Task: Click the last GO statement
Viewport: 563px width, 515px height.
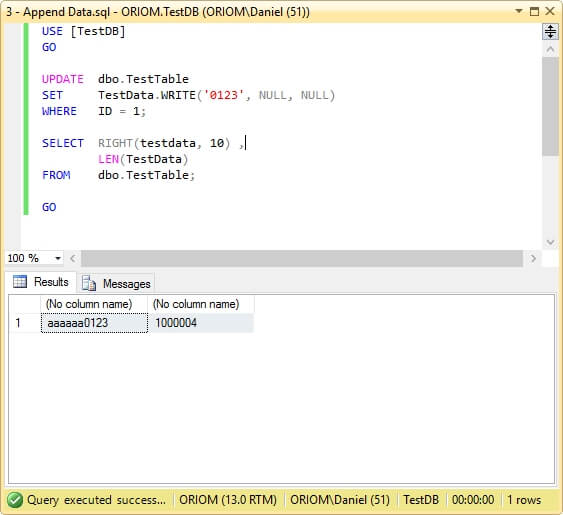Action: [49, 207]
